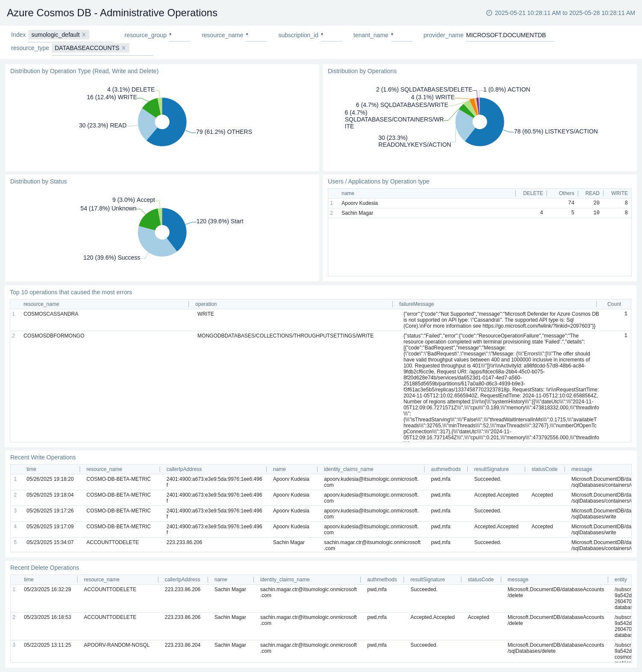Open the 'Users / Applications by Operation type' title
The image size is (642, 672).
click(x=378, y=181)
